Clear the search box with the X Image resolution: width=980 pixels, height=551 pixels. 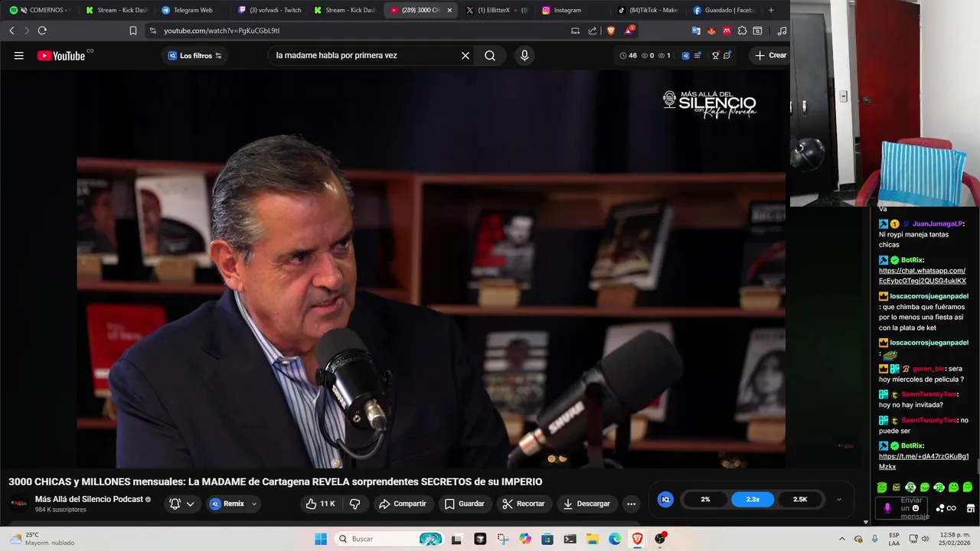pos(465,55)
